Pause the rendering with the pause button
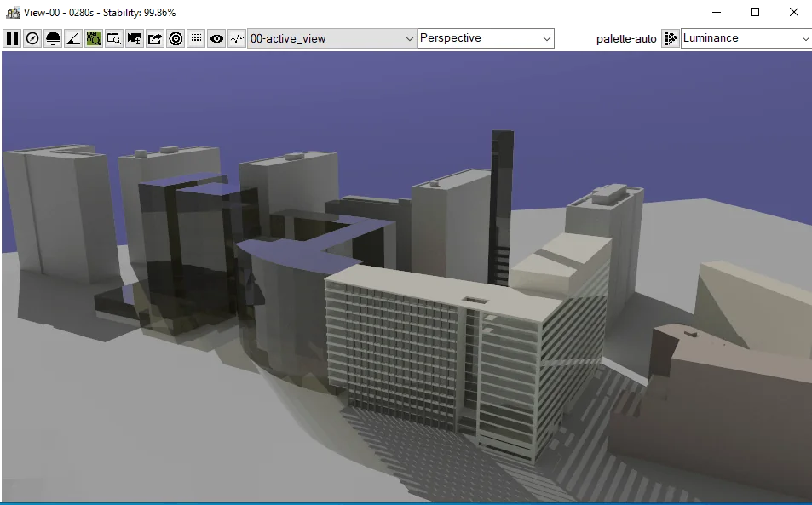812x505 pixels. coord(12,38)
